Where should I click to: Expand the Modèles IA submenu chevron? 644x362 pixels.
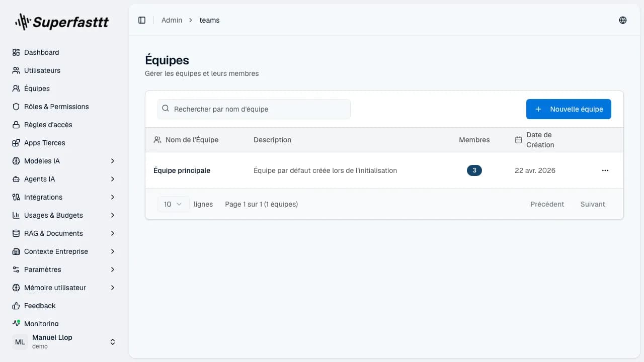[113, 161]
